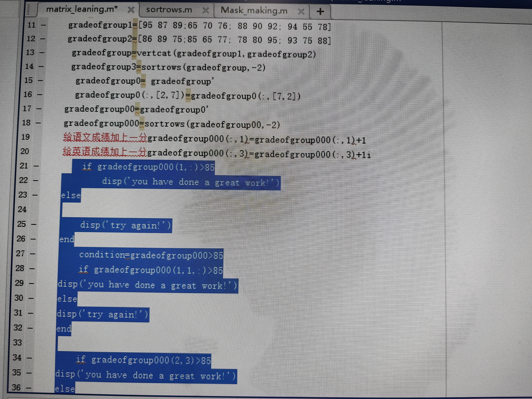Open a new editor tab with plus
The height and width of the screenshot is (399, 532).
click(320, 11)
